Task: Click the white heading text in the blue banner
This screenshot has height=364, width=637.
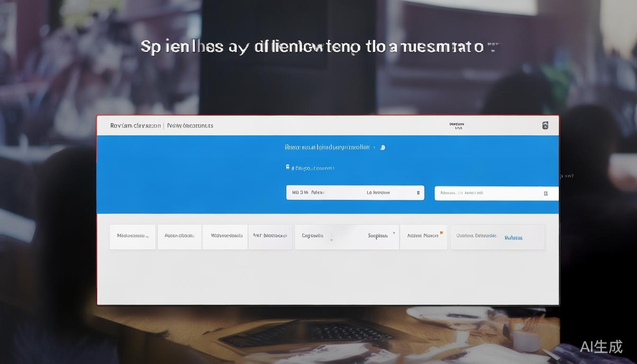Action: [327, 147]
